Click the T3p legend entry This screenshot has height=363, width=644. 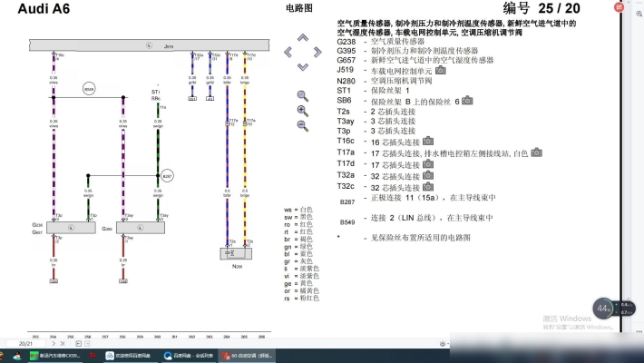376,131
